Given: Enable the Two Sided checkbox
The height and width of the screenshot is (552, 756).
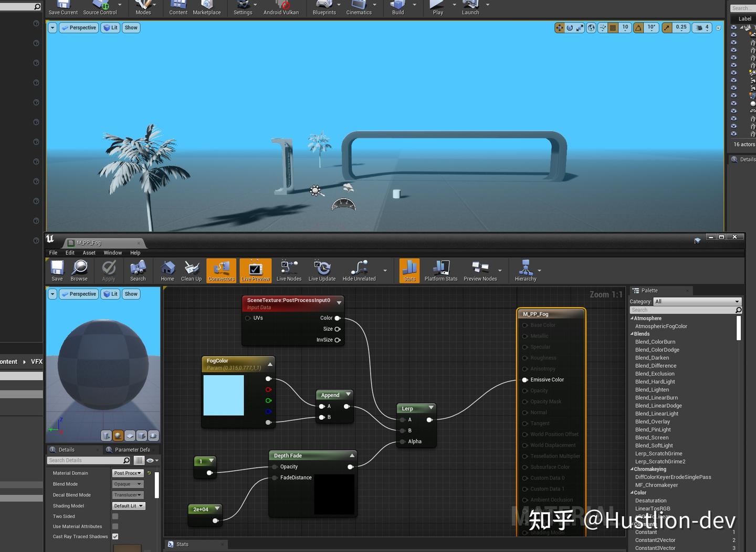Looking at the screenshot, I should (115, 516).
